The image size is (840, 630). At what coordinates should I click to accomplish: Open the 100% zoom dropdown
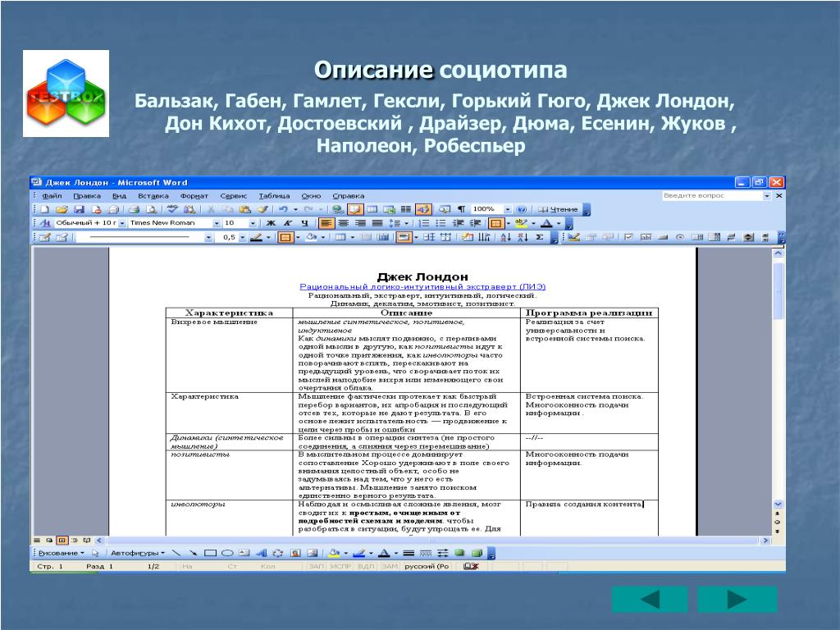tap(507, 209)
